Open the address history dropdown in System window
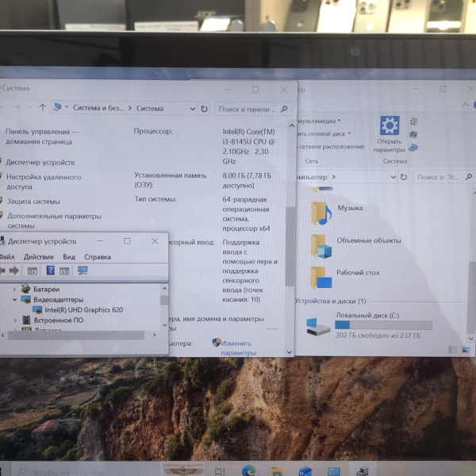The height and width of the screenshot is (476, 476). click(193, 109)
